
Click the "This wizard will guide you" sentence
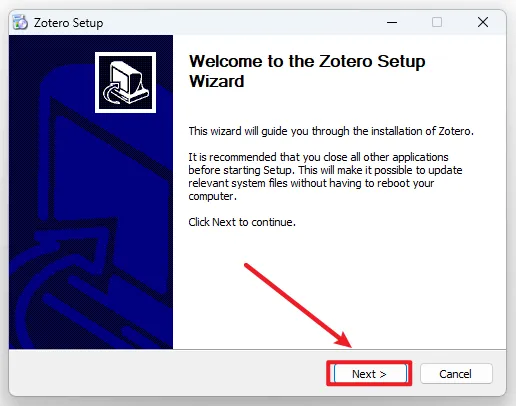tap(331, 131)
